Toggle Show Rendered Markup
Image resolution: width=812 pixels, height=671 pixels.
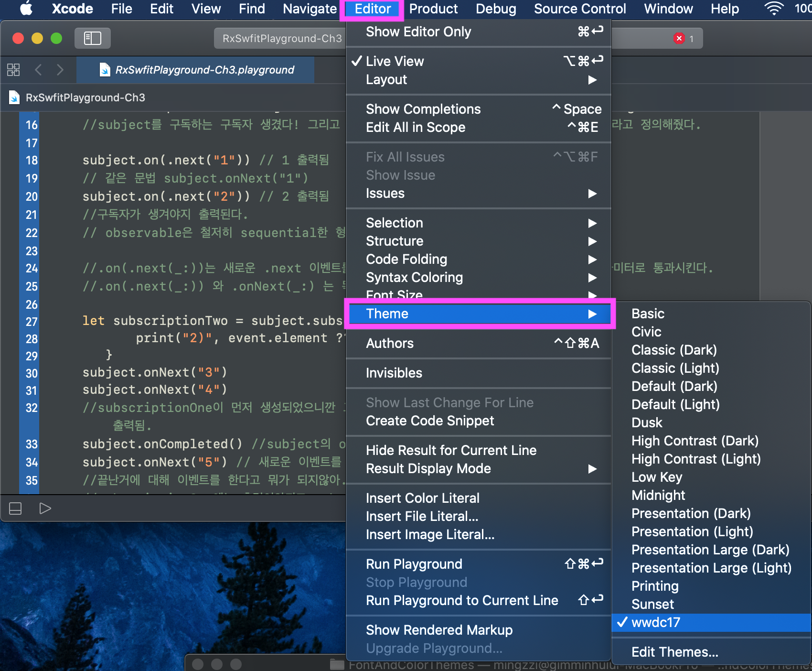click(478, 630)
